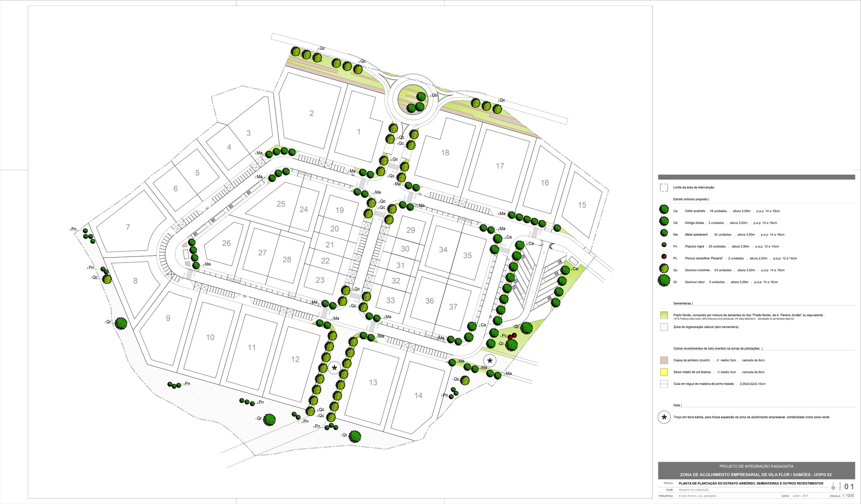Viewport: 861px width, 504px height.
Task: Click the asterisk circle between lots 12 and 13
Action: (334, 368)
